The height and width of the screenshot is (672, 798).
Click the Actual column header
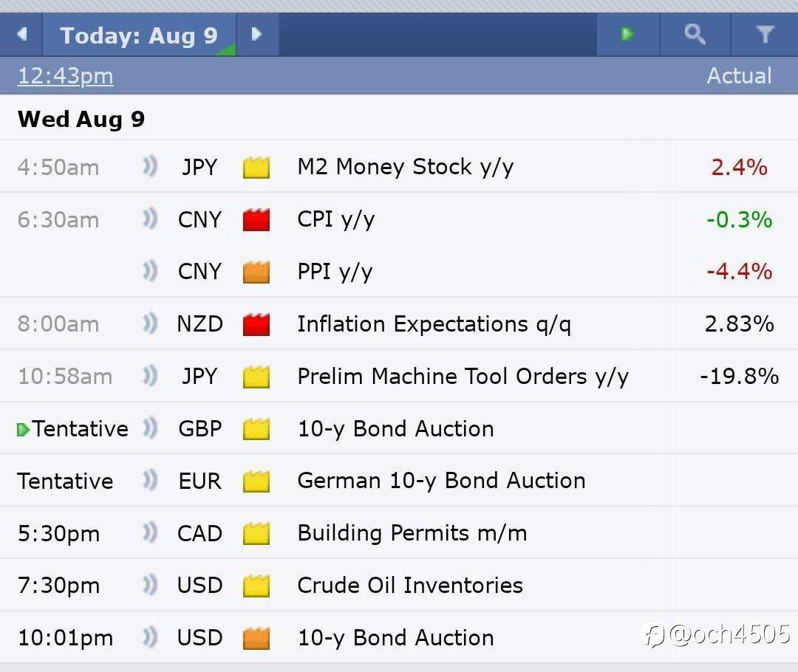click(x=739, y=75)
